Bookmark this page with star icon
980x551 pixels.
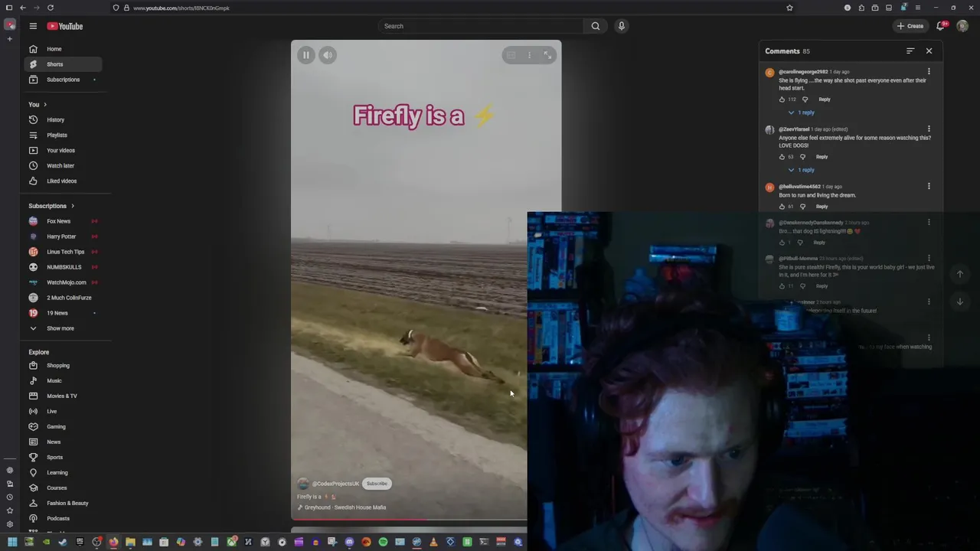pos(789,8)
